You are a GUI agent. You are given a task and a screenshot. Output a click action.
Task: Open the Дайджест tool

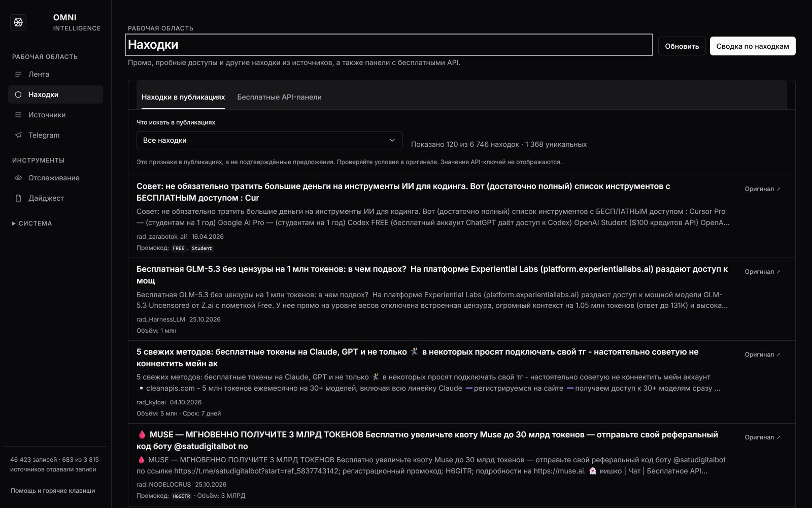point(55,198)
